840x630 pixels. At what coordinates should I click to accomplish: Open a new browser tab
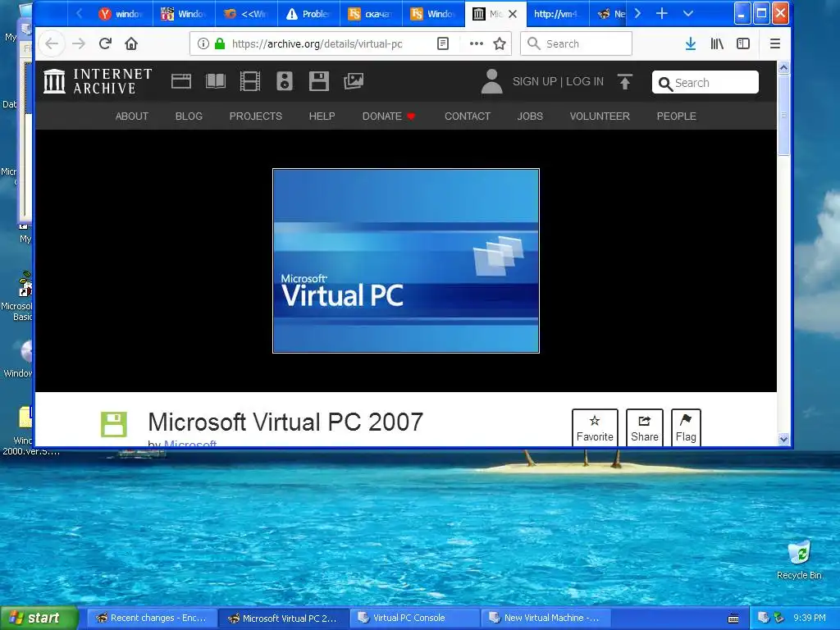(662, 14)
